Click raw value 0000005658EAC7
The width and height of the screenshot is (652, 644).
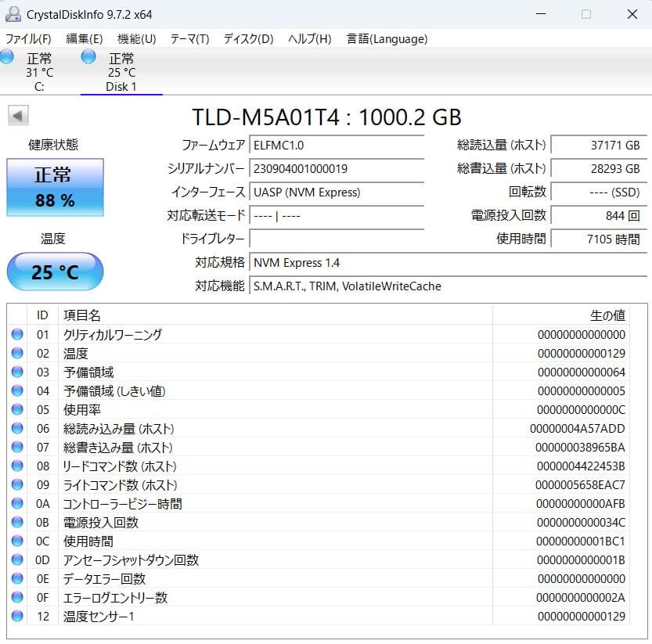[x=580, y=485]
